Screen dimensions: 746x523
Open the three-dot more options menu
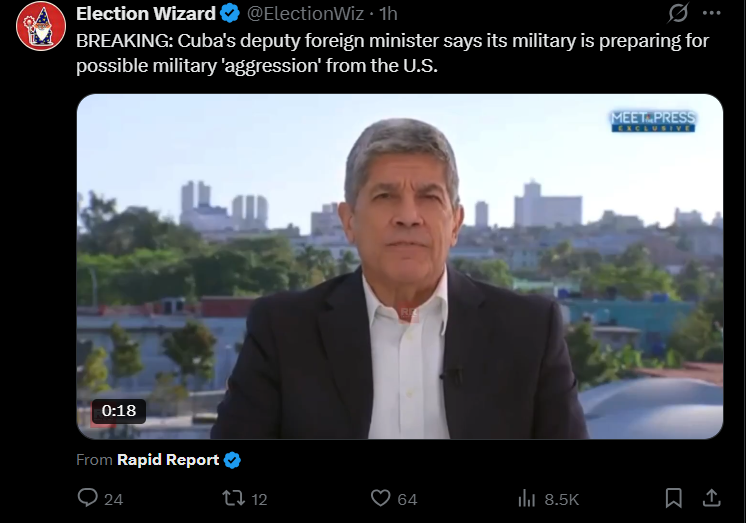coord(711,13)
